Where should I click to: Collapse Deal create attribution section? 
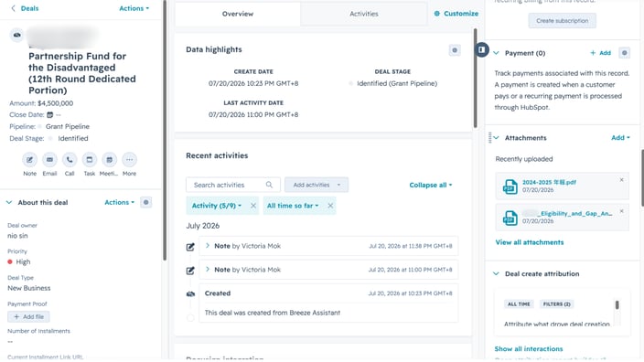(496, 273)
